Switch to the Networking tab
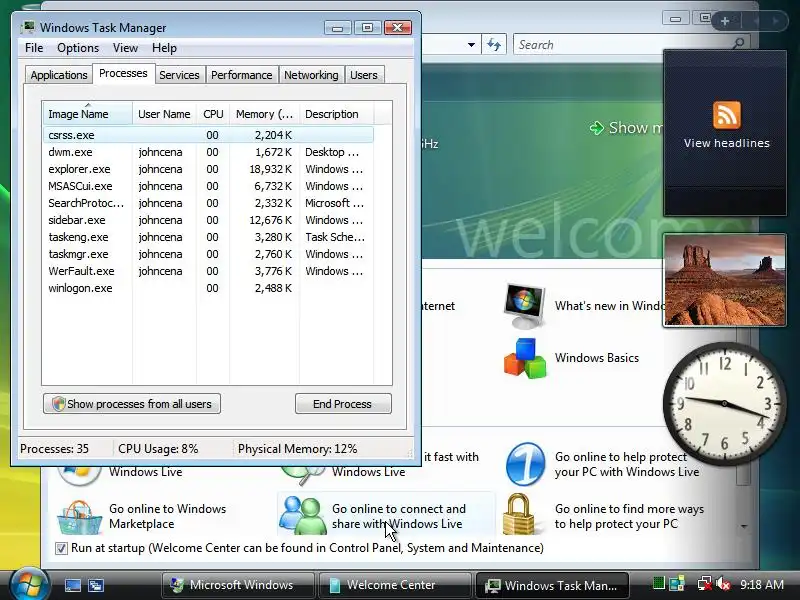Screen dimensions: 800x600 tap(311, 75)
